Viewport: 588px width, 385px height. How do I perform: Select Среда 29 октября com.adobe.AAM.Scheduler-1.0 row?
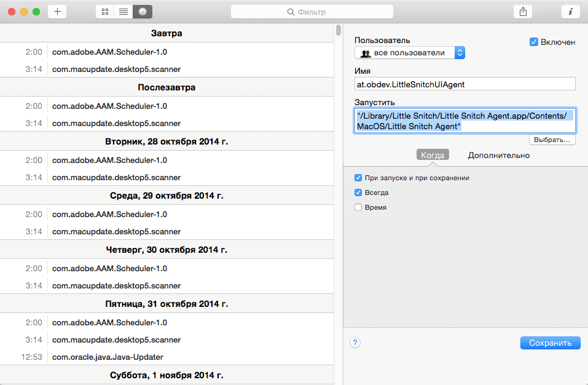pos(167,214)
